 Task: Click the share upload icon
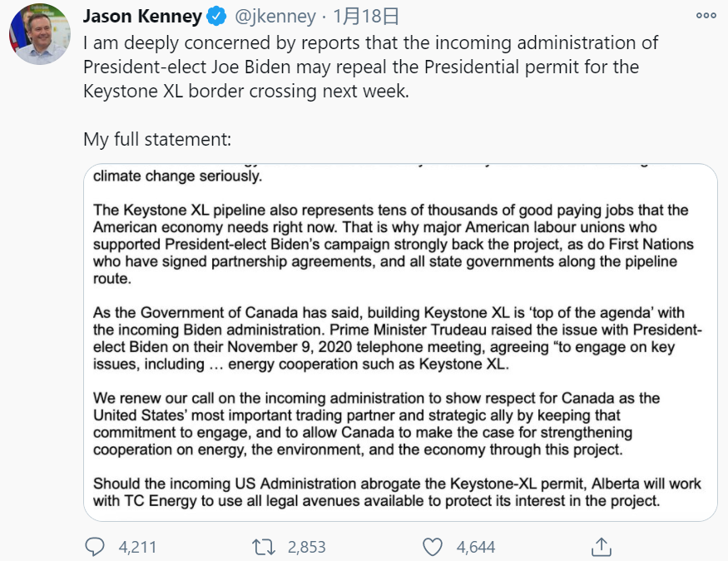click(x=602, y=547)
